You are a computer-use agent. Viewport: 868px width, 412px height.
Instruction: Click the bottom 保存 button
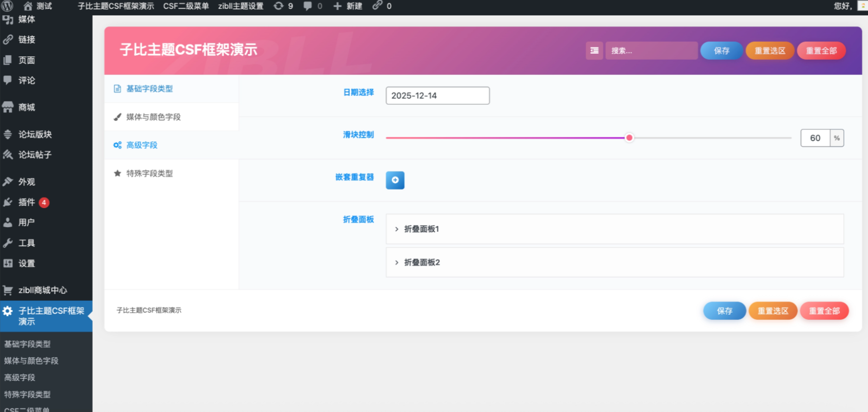point(725,311)
